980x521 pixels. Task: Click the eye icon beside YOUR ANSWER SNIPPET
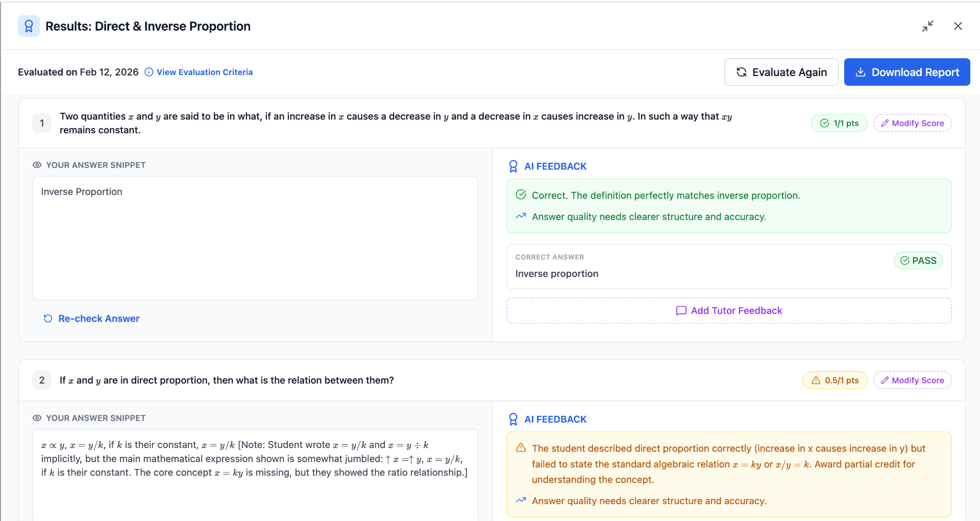coord(36,165)
